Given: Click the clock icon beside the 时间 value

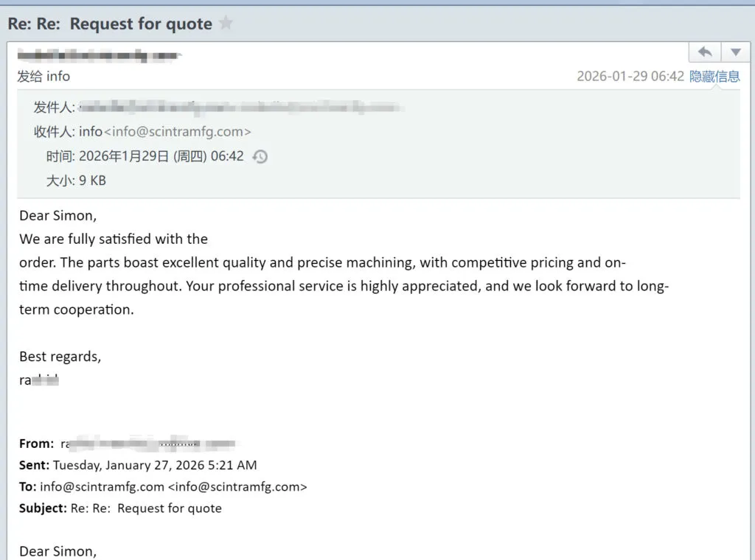Looking at the screenshot, I should (x=260, y=156).
